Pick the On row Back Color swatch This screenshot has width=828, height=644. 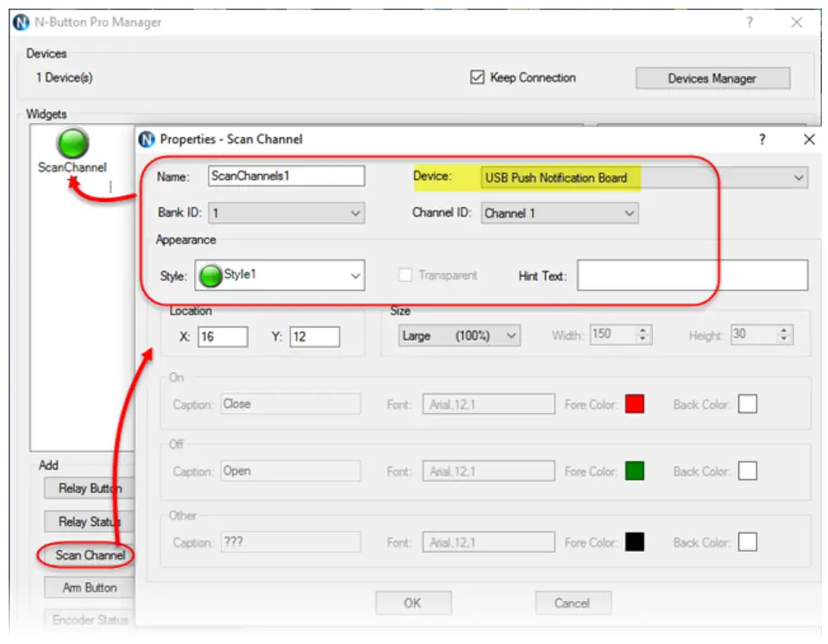747,404
